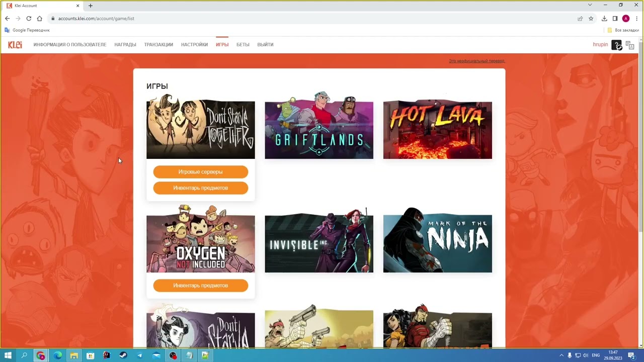
Task: Open the Mail app from taskbar
Action: (x=156, y=355)
